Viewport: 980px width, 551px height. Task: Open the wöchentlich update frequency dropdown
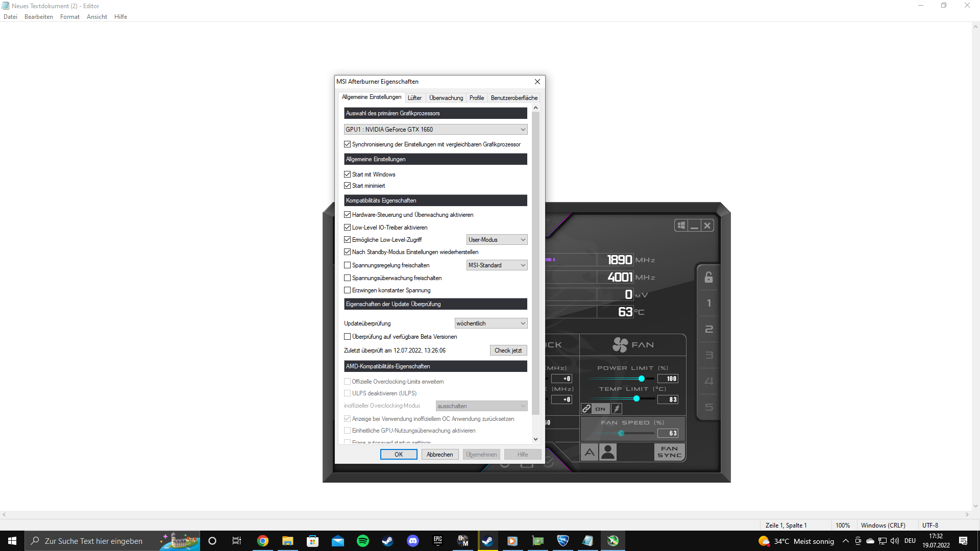(491, 323)
